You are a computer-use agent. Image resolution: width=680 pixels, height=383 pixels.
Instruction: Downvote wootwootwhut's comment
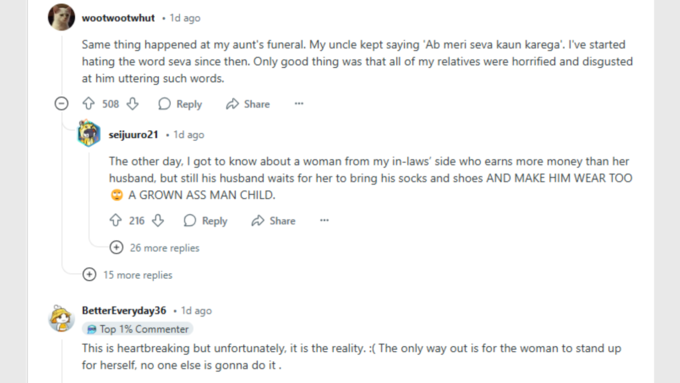[133, 104]
